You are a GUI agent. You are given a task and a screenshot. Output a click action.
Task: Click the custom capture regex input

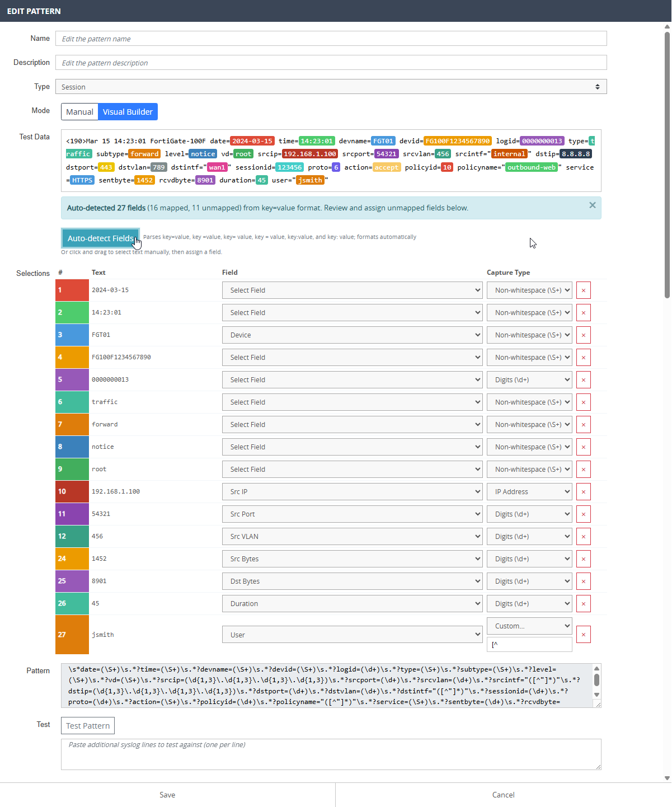pyautogui.click(x=529, y=645)
